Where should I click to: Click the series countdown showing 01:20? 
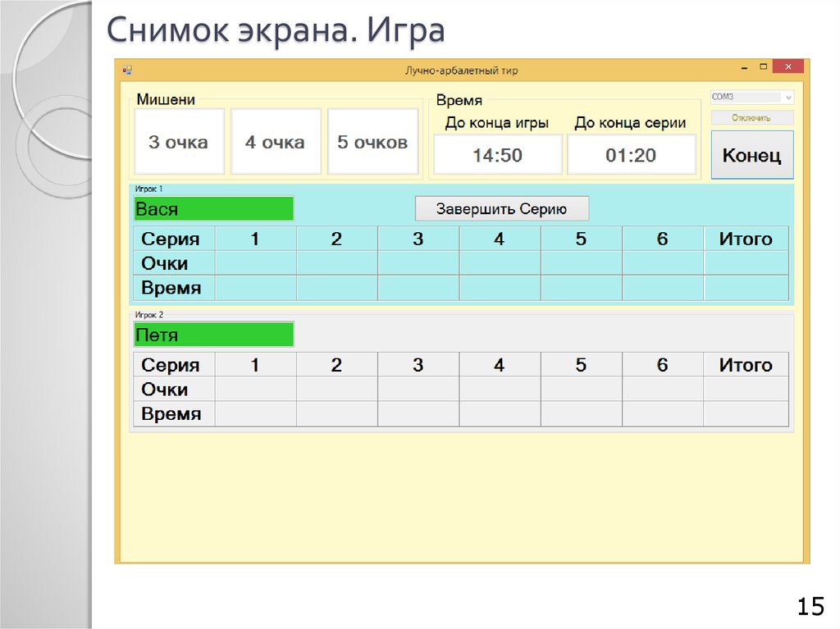pos(632,154)
